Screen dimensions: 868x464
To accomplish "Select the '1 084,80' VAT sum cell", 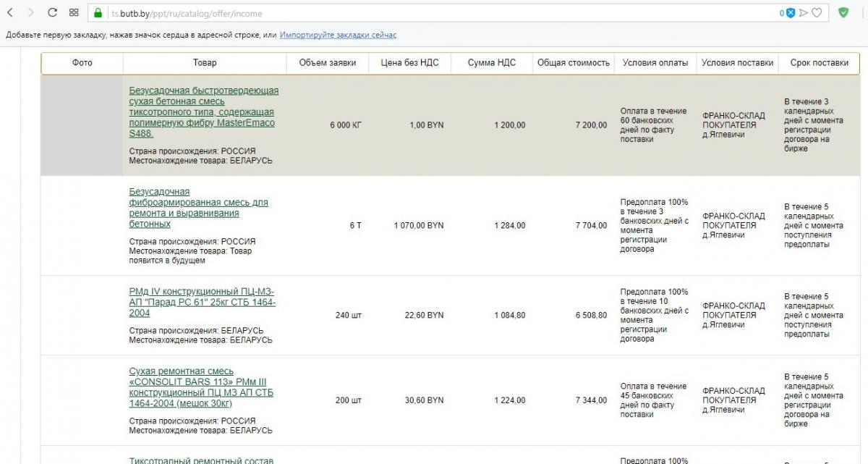I will pos(509,316).
